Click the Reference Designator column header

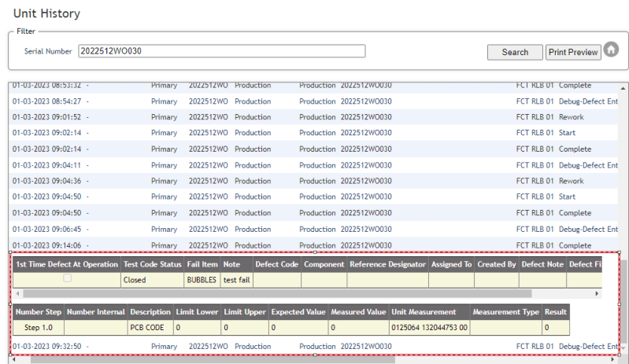pyautogui.click(x=387, y=264)
